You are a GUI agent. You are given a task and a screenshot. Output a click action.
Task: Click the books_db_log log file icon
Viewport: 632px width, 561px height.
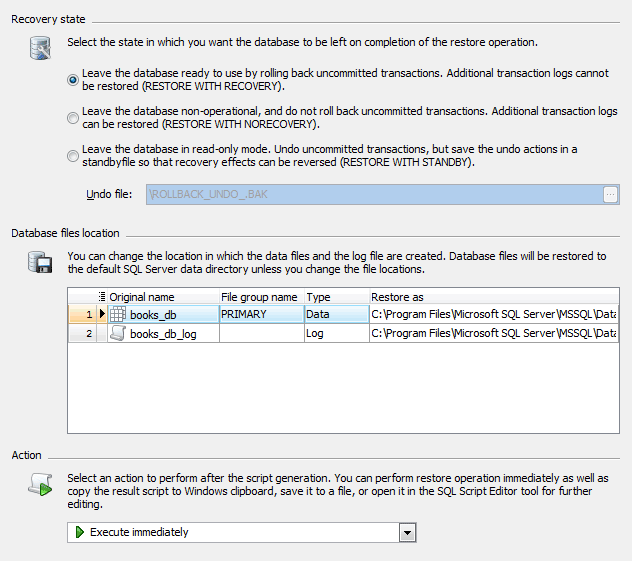(118, 334)
